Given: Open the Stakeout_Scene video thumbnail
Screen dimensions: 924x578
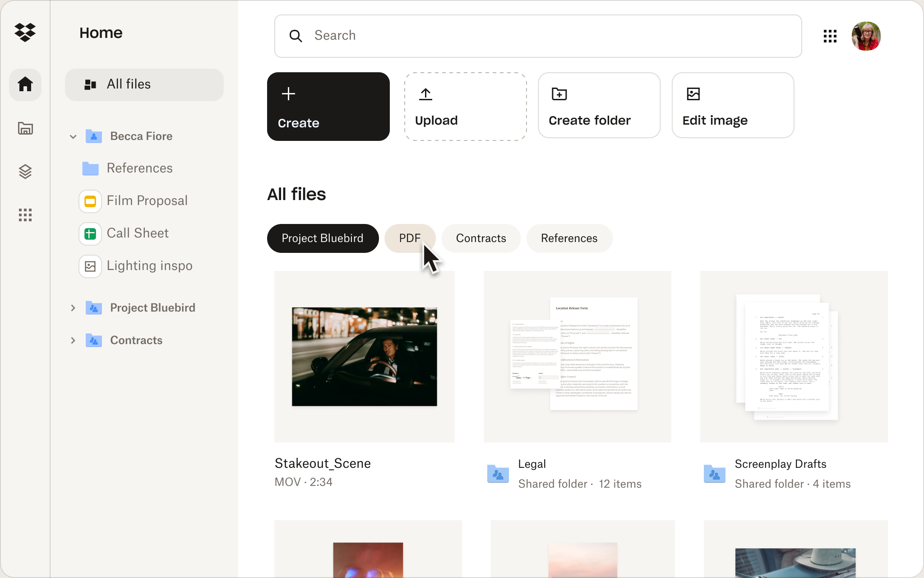Looking at the screenshot, I should [x=364, y=356].
